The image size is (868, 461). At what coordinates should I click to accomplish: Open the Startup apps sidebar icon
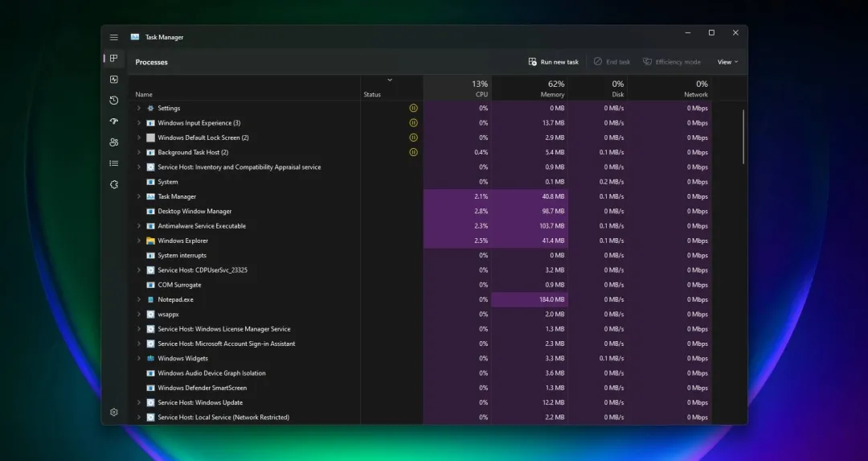click(x=113, y=121)
